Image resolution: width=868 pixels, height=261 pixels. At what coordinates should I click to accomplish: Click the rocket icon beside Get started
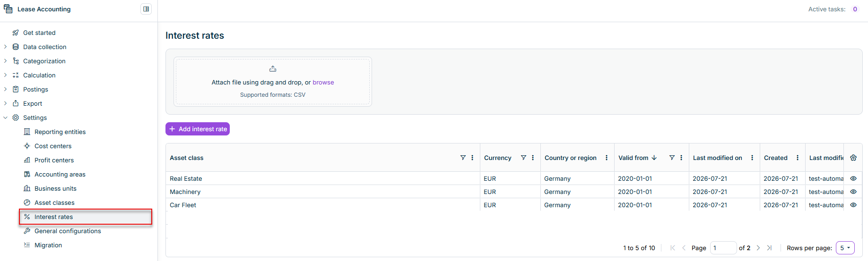click(16, 33)
